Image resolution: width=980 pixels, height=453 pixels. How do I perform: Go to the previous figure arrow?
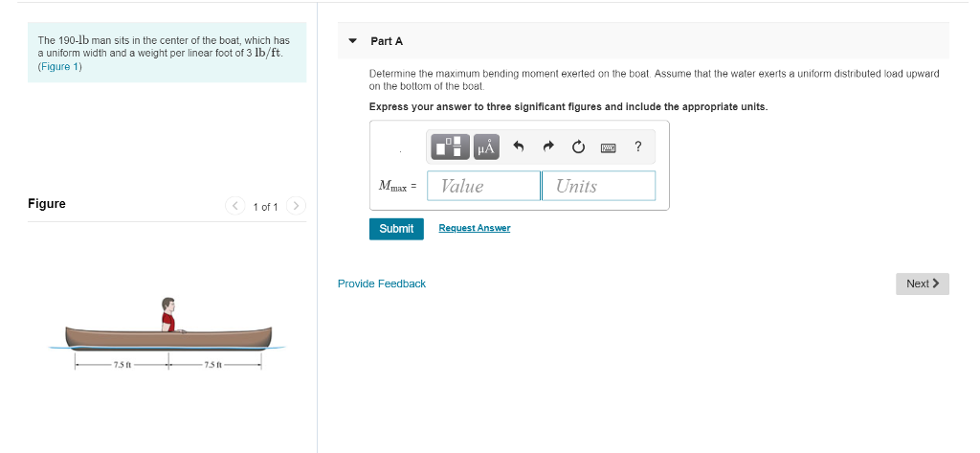235,205
